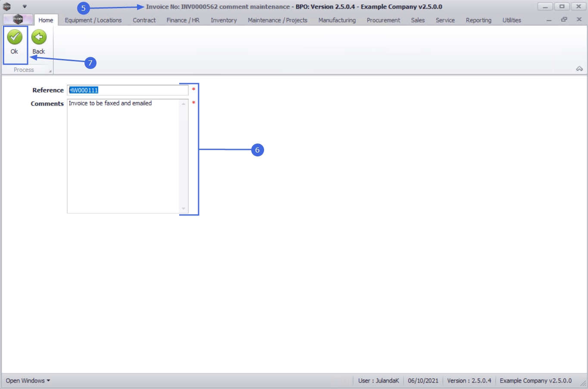Viewport: 588px width, 389px height.
Task: Open the Procurement tab
Action: click(x=383, y=20)
